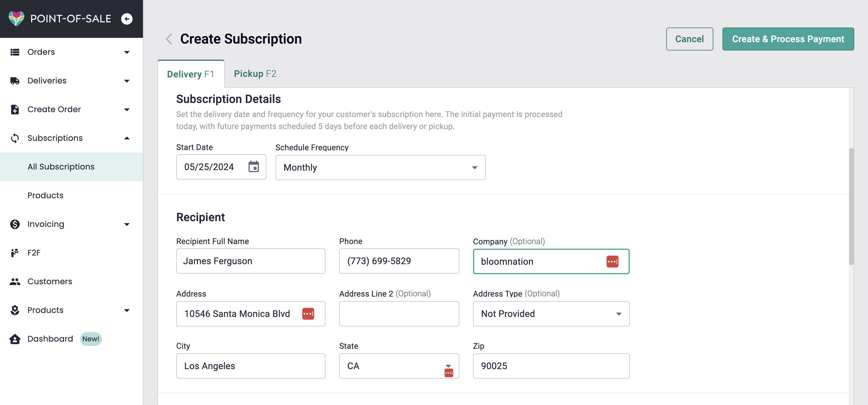Click the Zip field showing 90025
Viewport: 868px width, 405px height.
551,366
